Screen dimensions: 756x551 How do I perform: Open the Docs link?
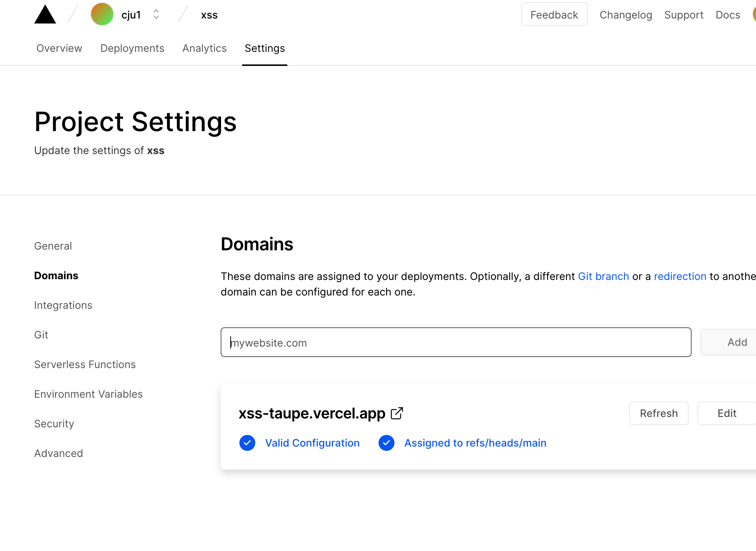click(728, 15)
